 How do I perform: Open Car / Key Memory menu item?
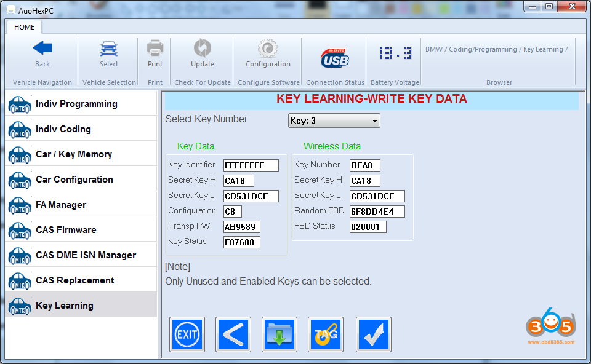pos(81,154)
